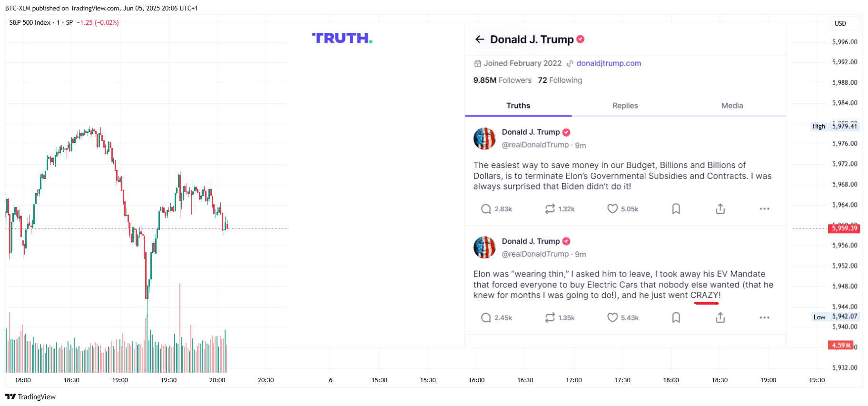The image size is (868, 406).
Task: Open the reply icon on the Budget post
Action: (x=485, y=209)
